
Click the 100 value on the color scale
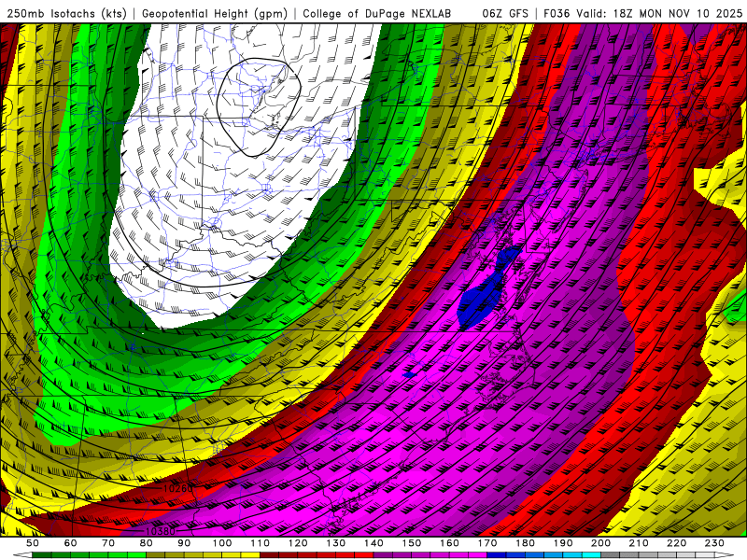[222, 543]
